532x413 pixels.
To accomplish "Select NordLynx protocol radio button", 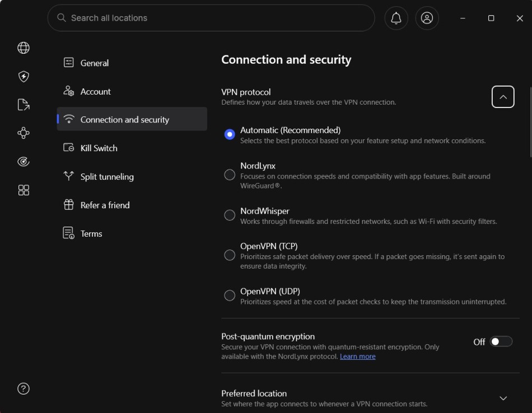I will tap(230, 175).
